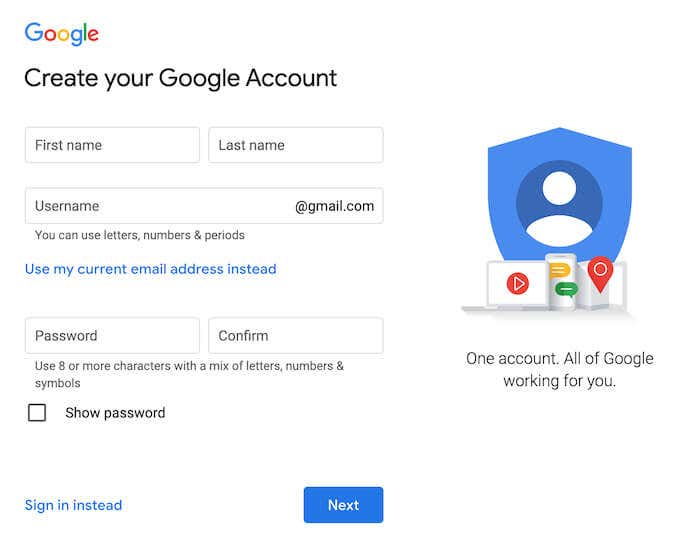
Task: Click the red map pin icon
Action: tap(599, 272)
